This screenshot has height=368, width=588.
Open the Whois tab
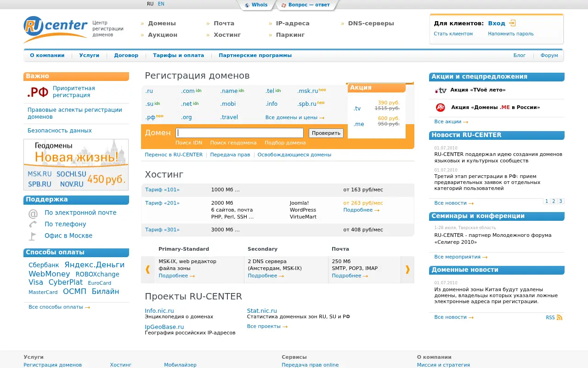256,5
